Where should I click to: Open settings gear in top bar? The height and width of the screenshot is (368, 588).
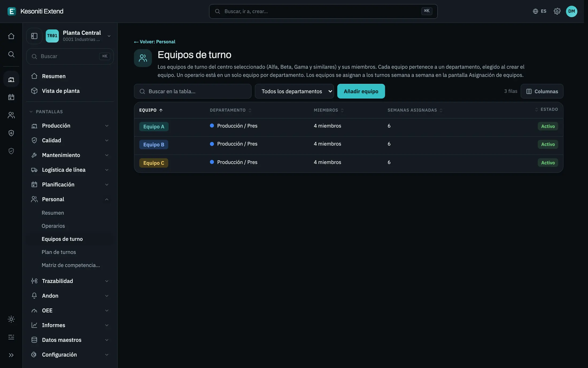557,11
